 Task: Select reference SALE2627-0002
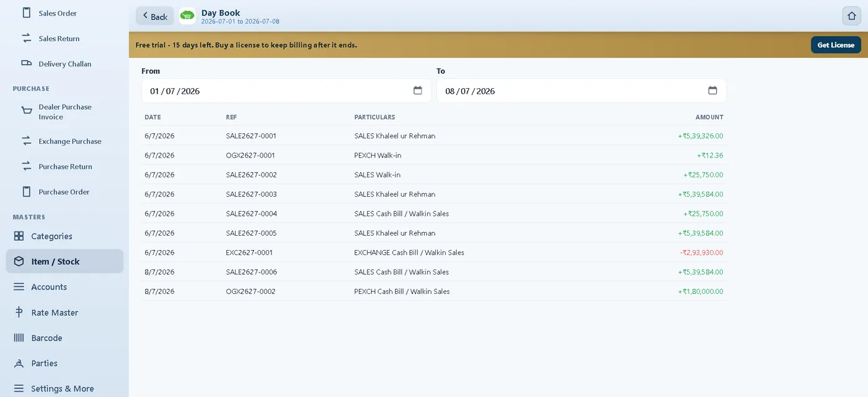click(251, 175)
